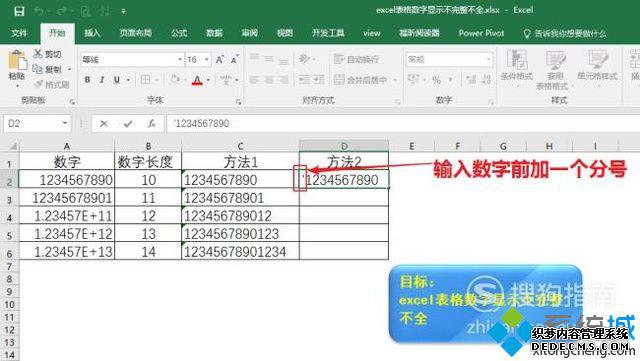Toggle Italic formatting button

pyautogui.click(x=102, y=80)
